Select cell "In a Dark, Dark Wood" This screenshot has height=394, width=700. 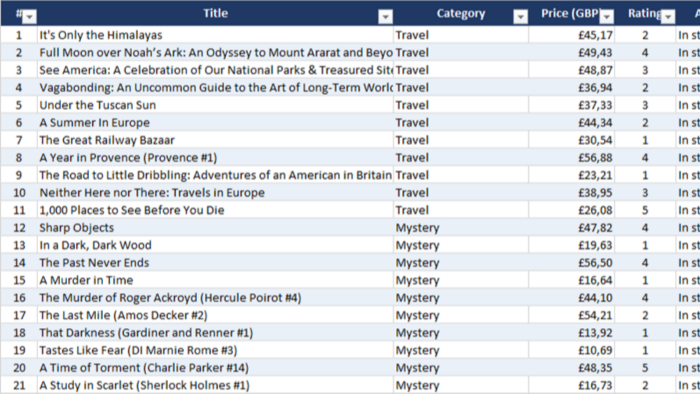click(215, 245)
